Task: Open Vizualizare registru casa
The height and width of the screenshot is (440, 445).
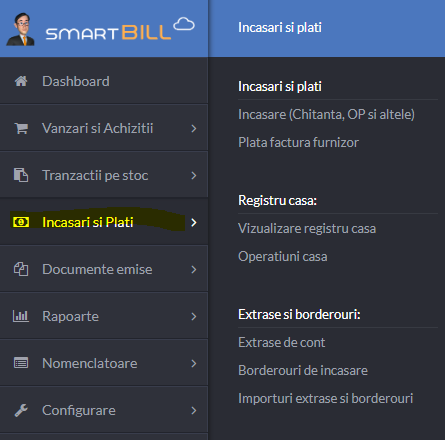Action: (x=307, y=228)
